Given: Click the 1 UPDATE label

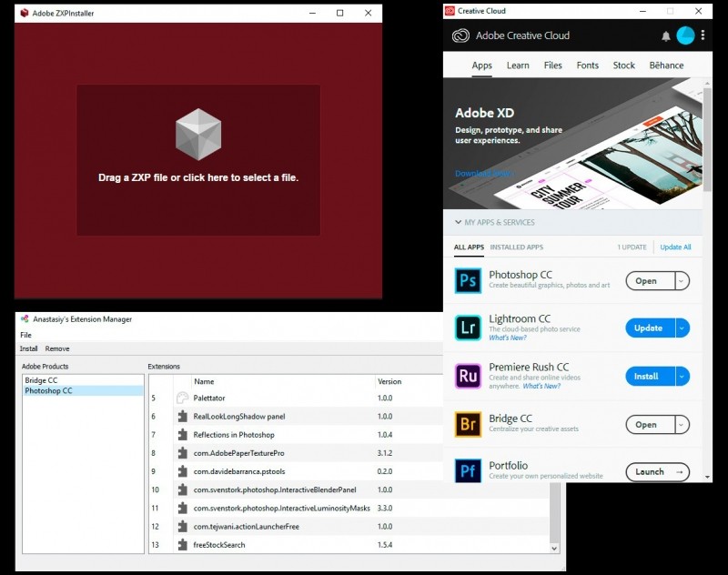Looking at the screenshot, I should point(632,247).
